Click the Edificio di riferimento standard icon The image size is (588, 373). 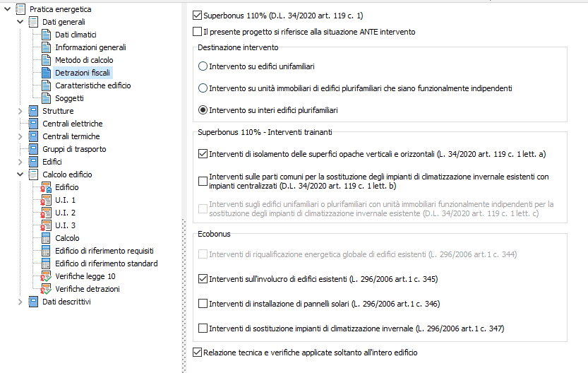pos(46,264)
